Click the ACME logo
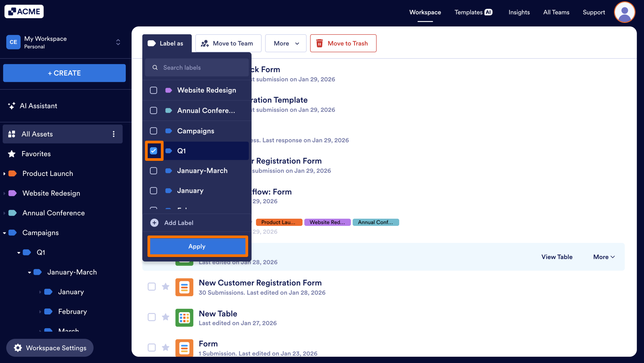 pos(24,12)
